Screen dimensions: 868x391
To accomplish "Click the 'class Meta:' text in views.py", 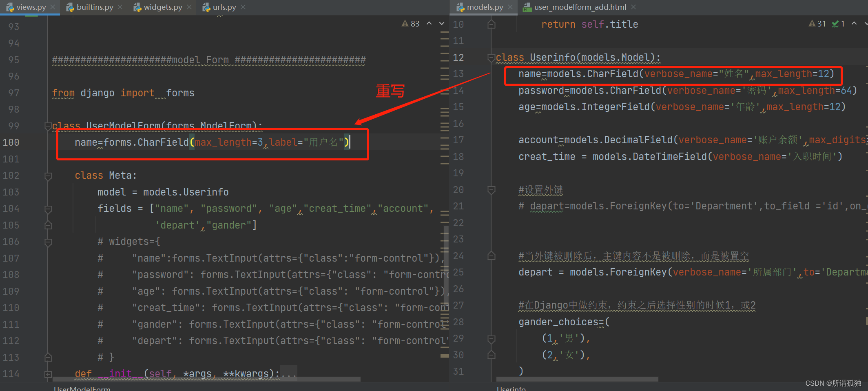I will (x=106, y=176).
